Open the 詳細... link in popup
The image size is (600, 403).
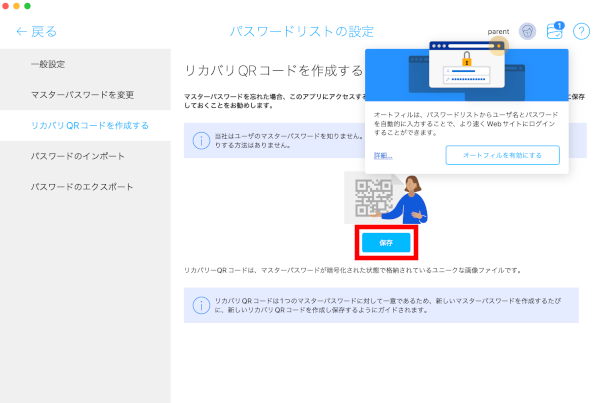pyautogui.click(x=383, y=155)
